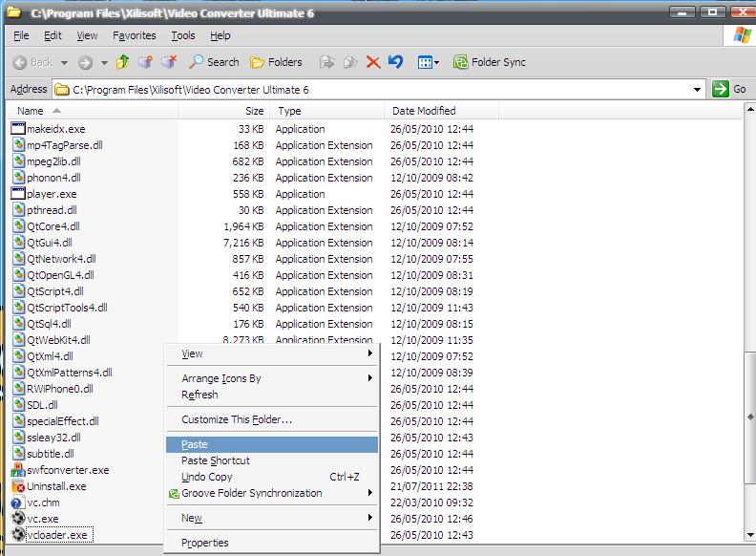Open the Forward button history dropdown arrow

[x=104, y=63]
